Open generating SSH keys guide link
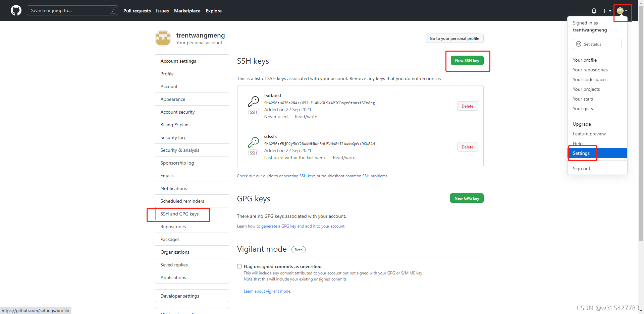This screenshot has height=314, width=644. (297, 176)
